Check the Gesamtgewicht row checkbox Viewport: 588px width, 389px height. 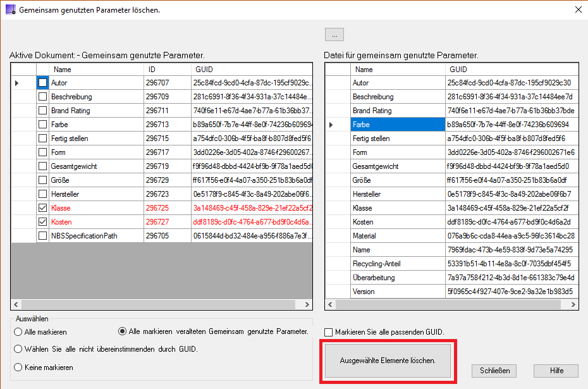pos(43,166)
